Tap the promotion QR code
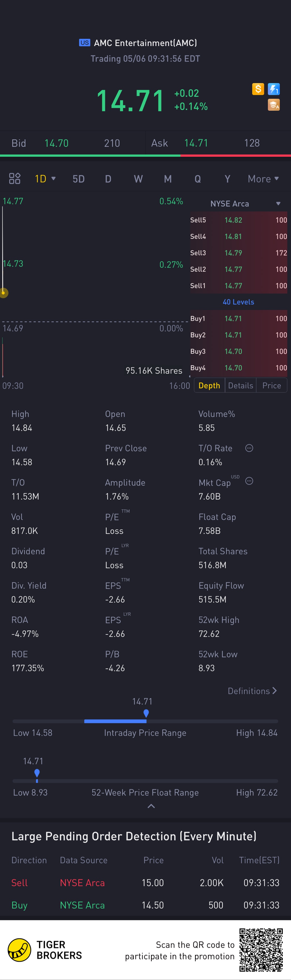Image resolution: width=291 pixels, height=980 pixels. 261,950
